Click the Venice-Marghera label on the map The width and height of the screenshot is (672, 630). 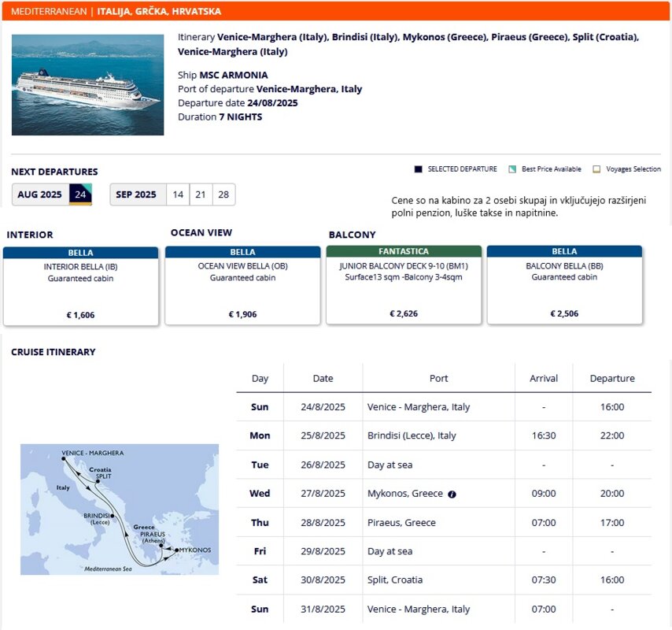click(x=93, y=453)
